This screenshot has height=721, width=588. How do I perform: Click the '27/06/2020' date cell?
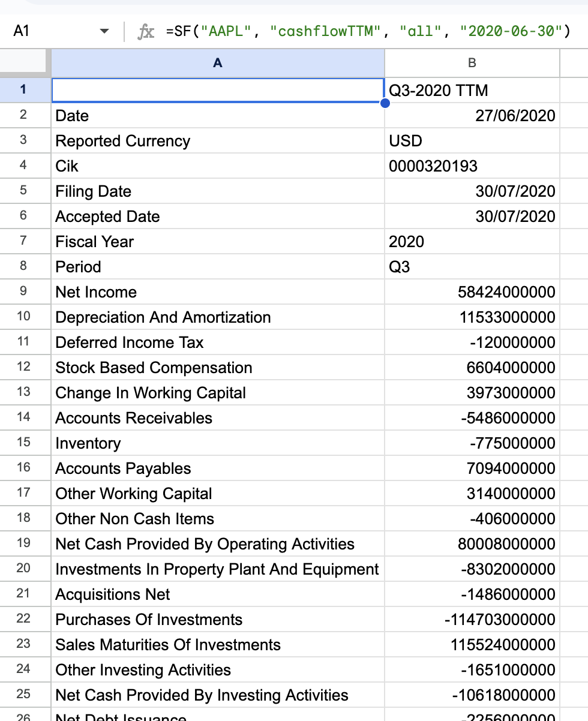point(472,115)
